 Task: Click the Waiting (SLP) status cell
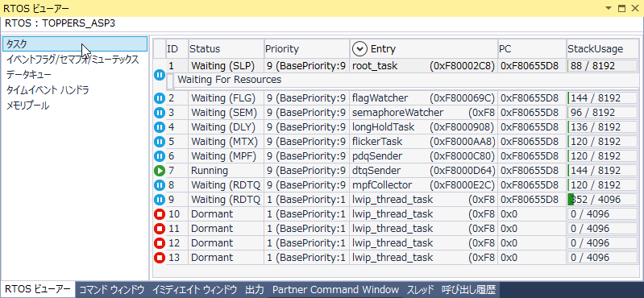click(x=226, y=66)
